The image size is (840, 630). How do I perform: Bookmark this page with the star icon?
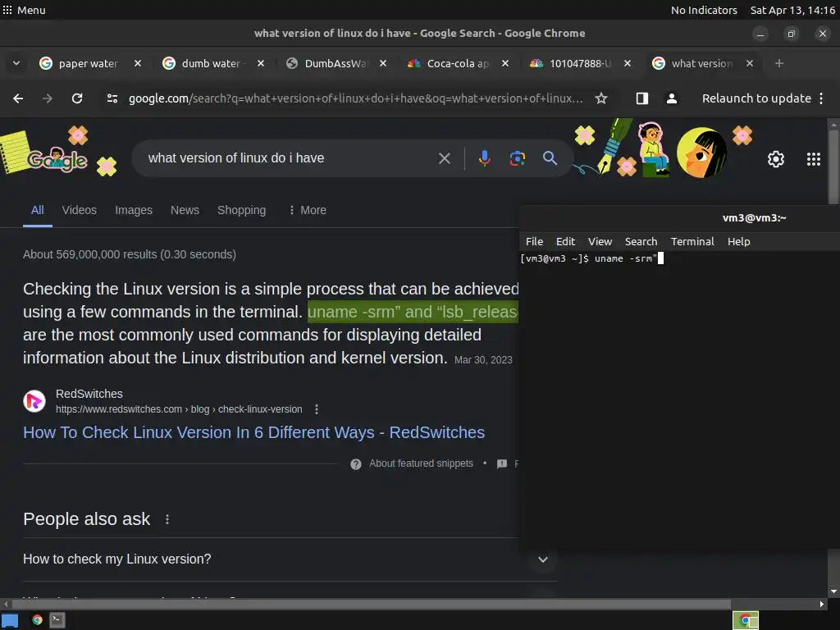point(601,98)
